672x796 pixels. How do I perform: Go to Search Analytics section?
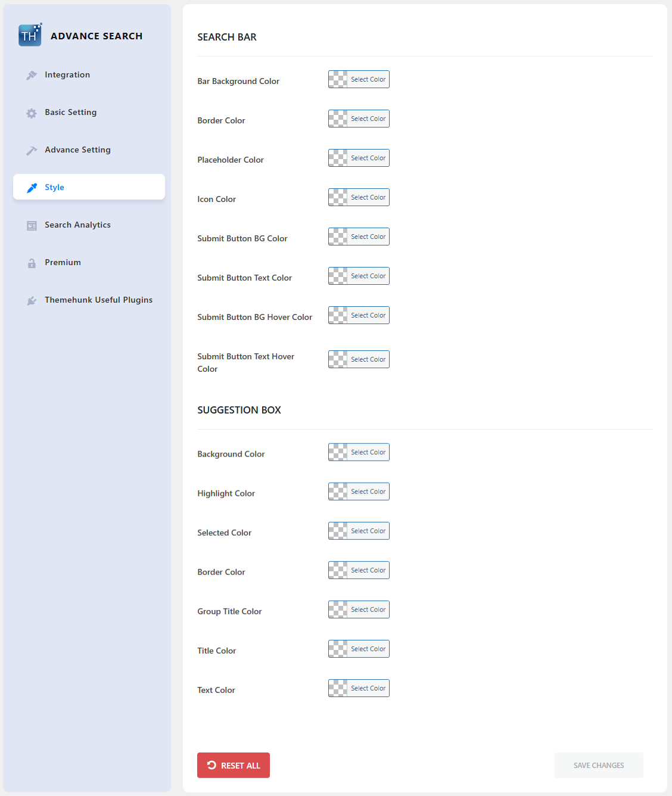coord(77,225)
